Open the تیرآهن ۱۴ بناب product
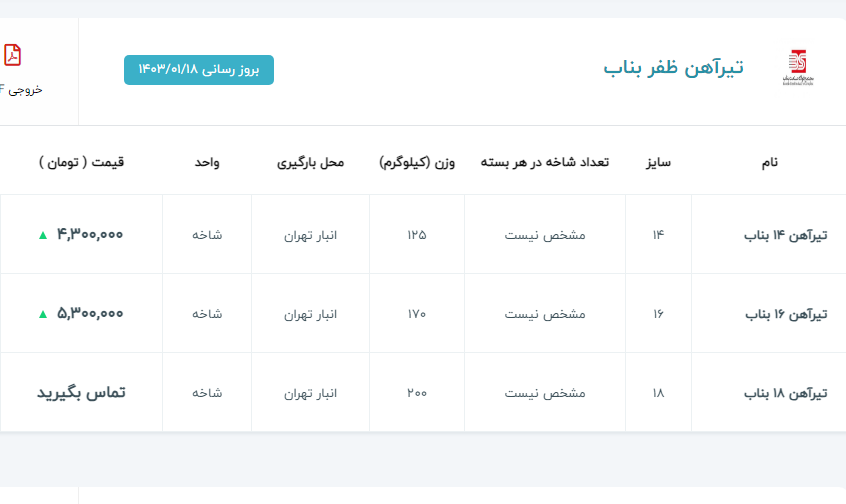The height and width of the screenshot is (504, 846). [x=787, y=235]
